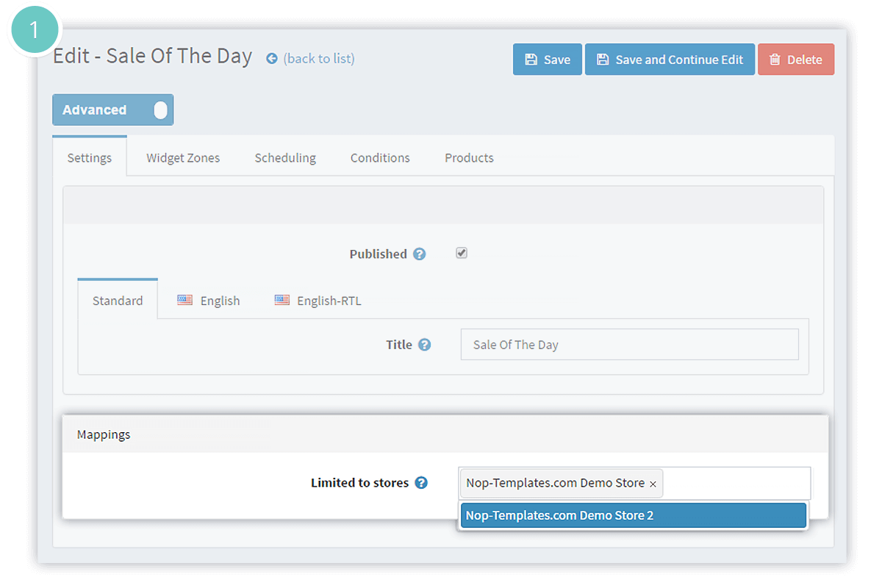Click the help icon next to Published
This screenshot has width=882, height=588.
click(419, 254)
